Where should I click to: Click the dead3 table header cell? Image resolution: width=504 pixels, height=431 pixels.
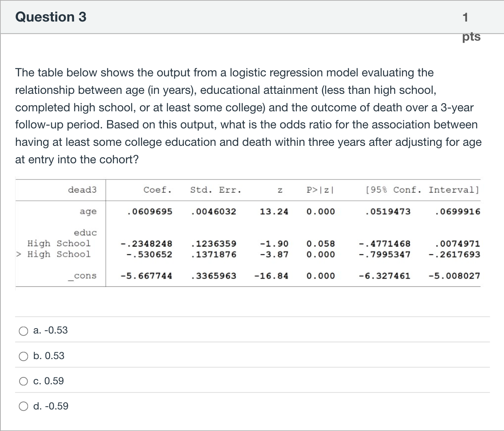coord(82,190)
